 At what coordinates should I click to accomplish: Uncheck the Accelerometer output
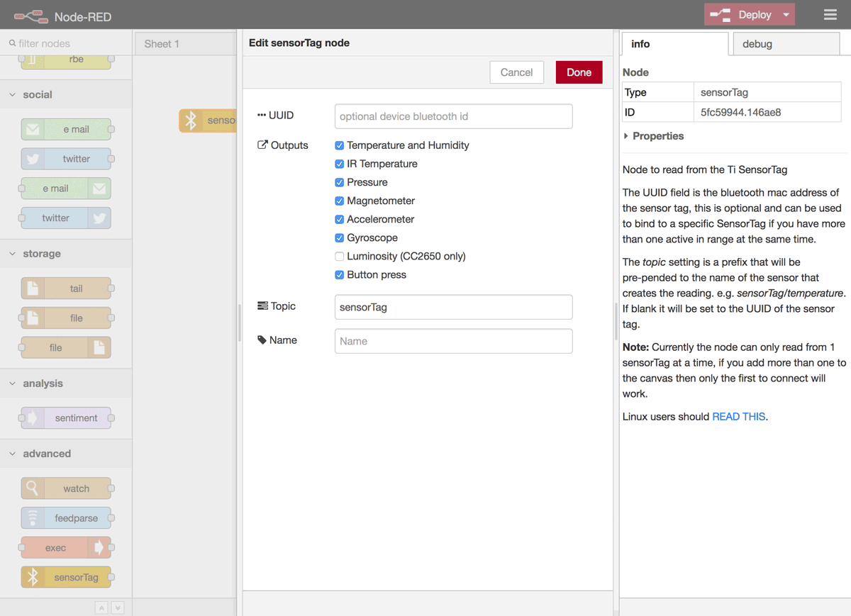tap(339, 219)
